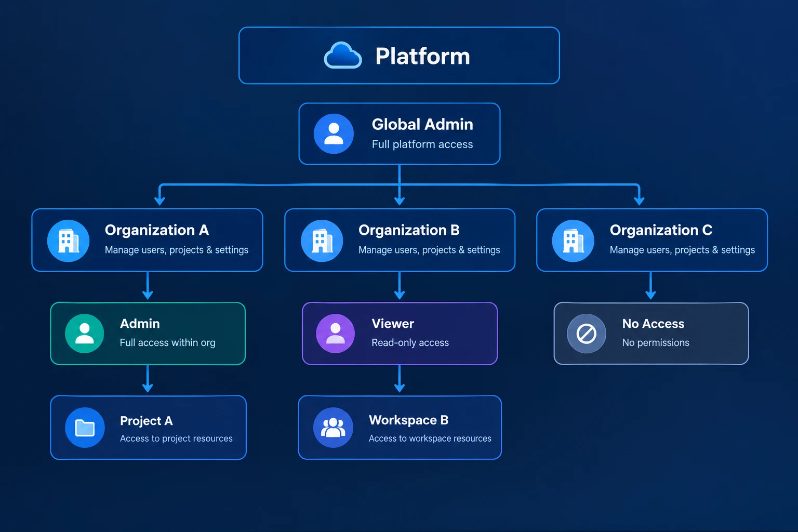Screen dimensions: 798x532
Task: Click the 'Full platform access' text
Action: point(422,144)
